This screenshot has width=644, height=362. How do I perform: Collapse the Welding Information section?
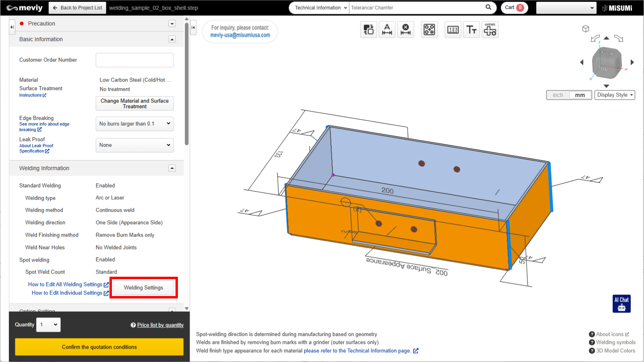tap(172, 168)
